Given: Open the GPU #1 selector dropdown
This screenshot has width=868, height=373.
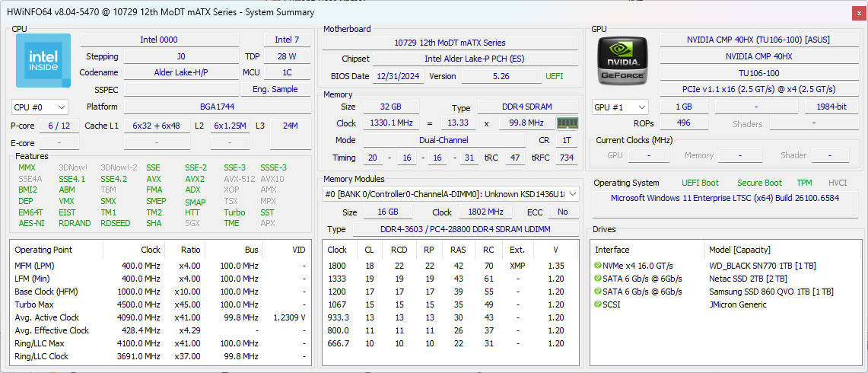Looking at the screenshot, I should [620, 107].
